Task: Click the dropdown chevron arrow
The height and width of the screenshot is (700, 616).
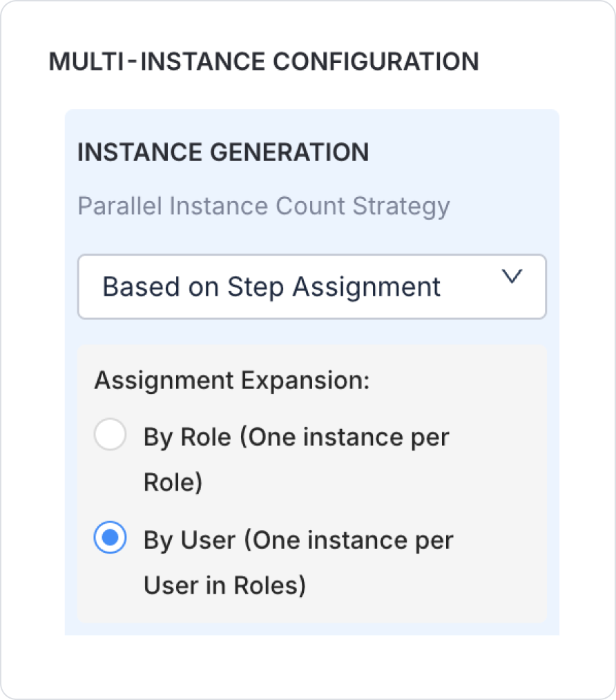Action: click(511, 277)
